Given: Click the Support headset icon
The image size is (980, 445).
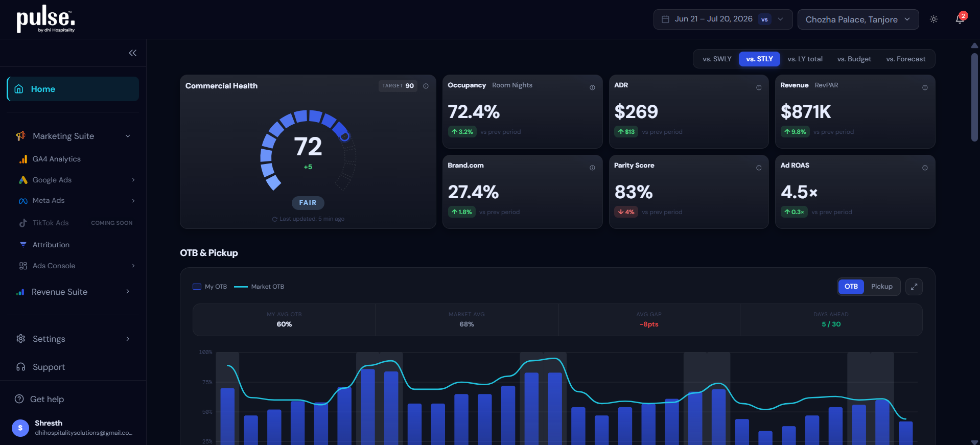Looking at the screenshot, I should coord(20,367).
